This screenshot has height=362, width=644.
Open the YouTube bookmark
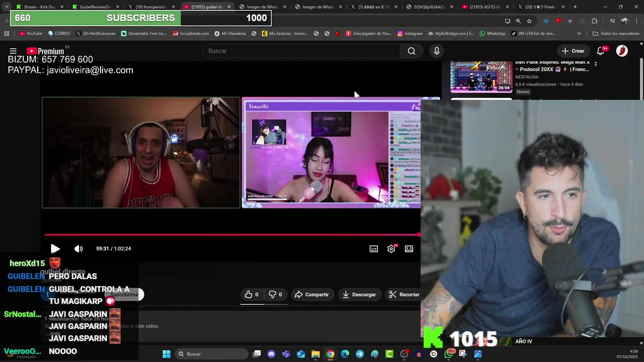coord(31,34)
